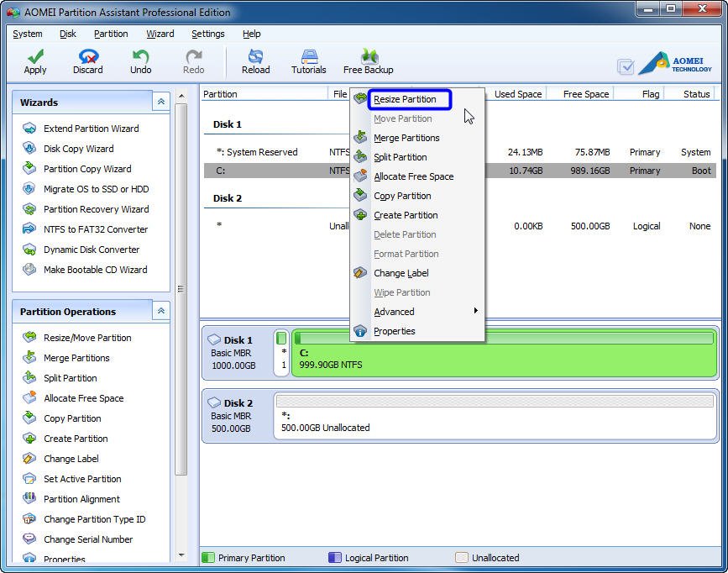This screenshot has width=728, height=573.
Task: Collapse the Wizards panel chevron
Action: pos(160,102)
